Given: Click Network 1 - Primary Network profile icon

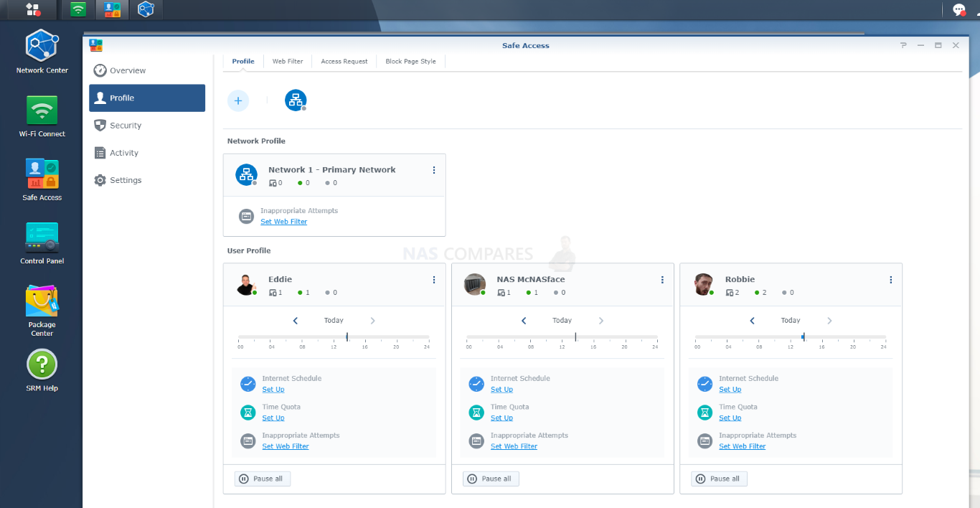Looking at the screenshot, I should (x=247, y=174).
